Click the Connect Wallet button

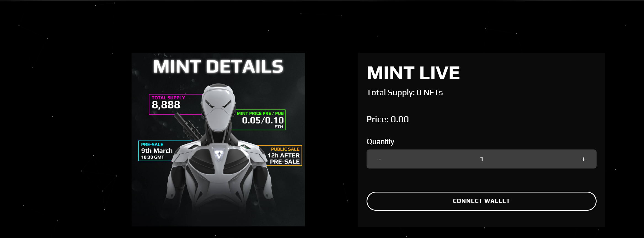[x=481, y=201]
